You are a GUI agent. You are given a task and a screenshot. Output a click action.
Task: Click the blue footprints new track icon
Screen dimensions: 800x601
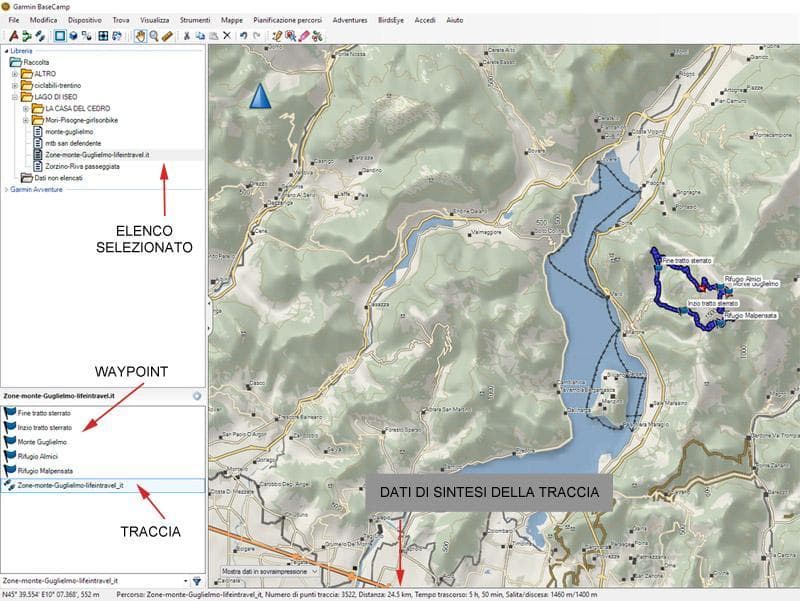40,36
